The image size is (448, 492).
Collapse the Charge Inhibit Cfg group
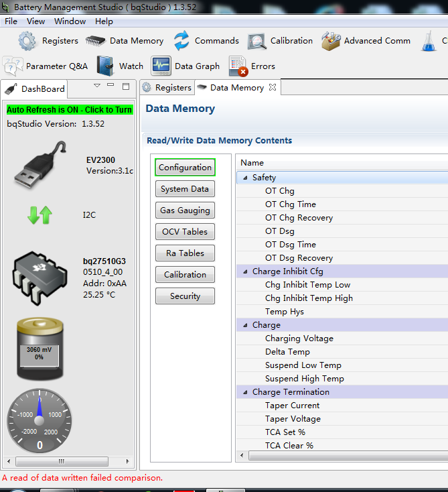[x=244, y=271]
